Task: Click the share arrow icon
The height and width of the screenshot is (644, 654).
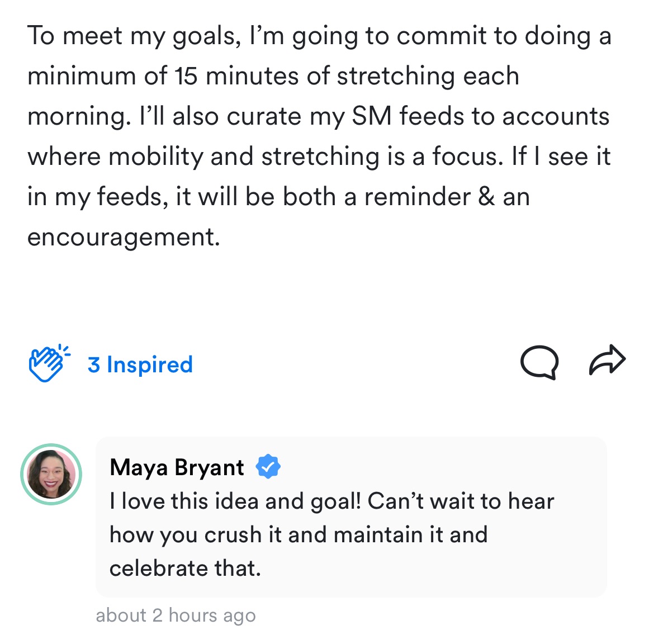Action: pyautogui.click(x=607, y=359)
